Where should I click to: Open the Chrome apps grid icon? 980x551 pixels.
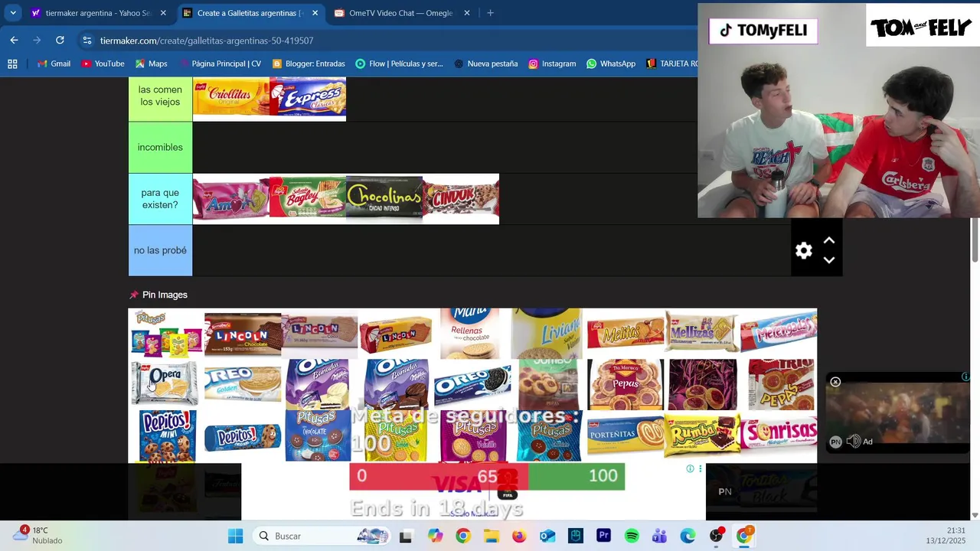(12, 64)
